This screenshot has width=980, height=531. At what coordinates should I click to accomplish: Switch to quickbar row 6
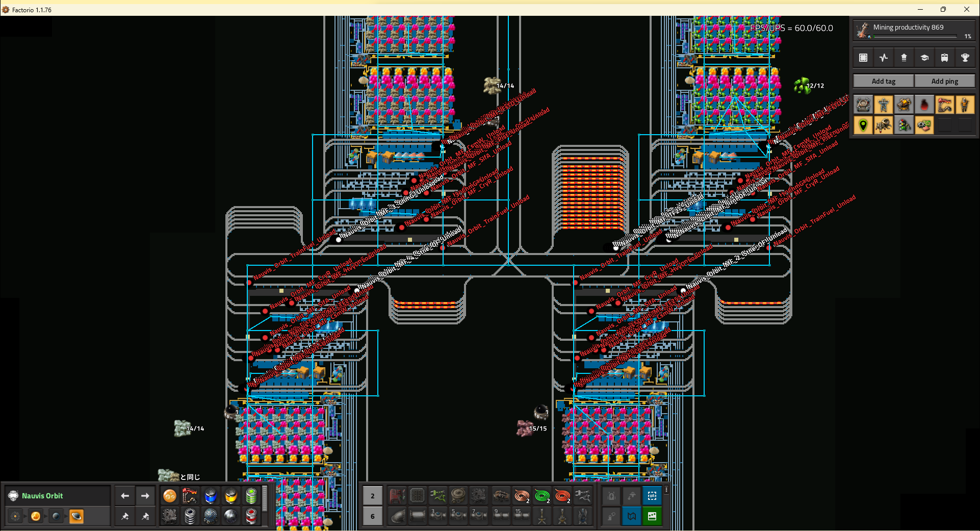click(373, 516)
